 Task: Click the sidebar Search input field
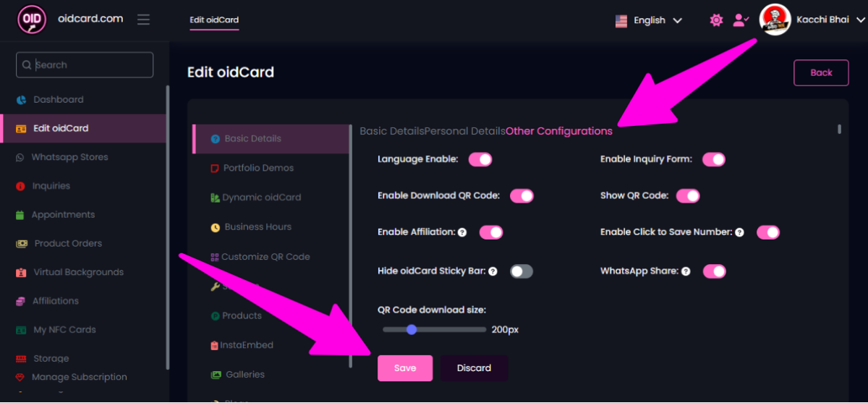(85, 65)
